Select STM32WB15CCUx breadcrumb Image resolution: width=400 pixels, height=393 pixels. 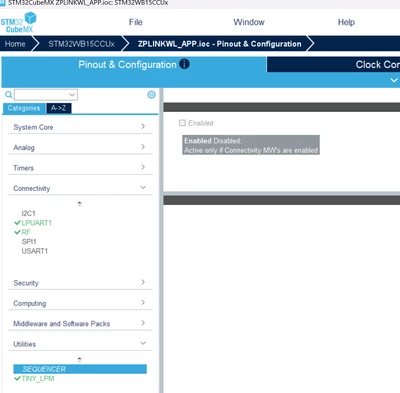[81, 44]
